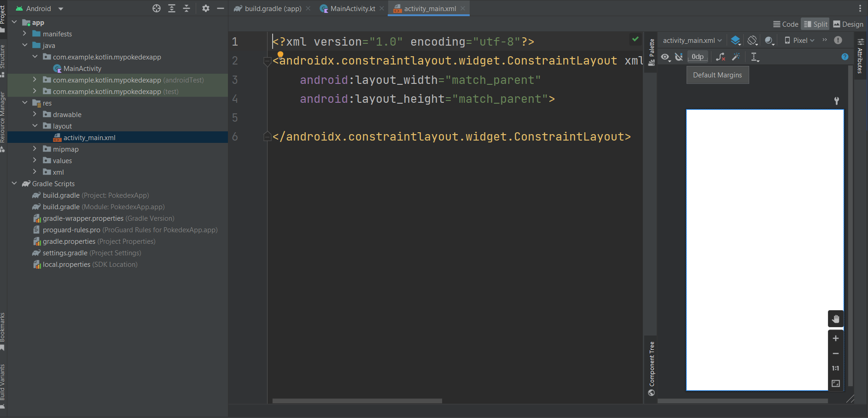This screenshot has height=418, width=868.
Task: Collapse all project tree nodes
Action: point(186,8)
